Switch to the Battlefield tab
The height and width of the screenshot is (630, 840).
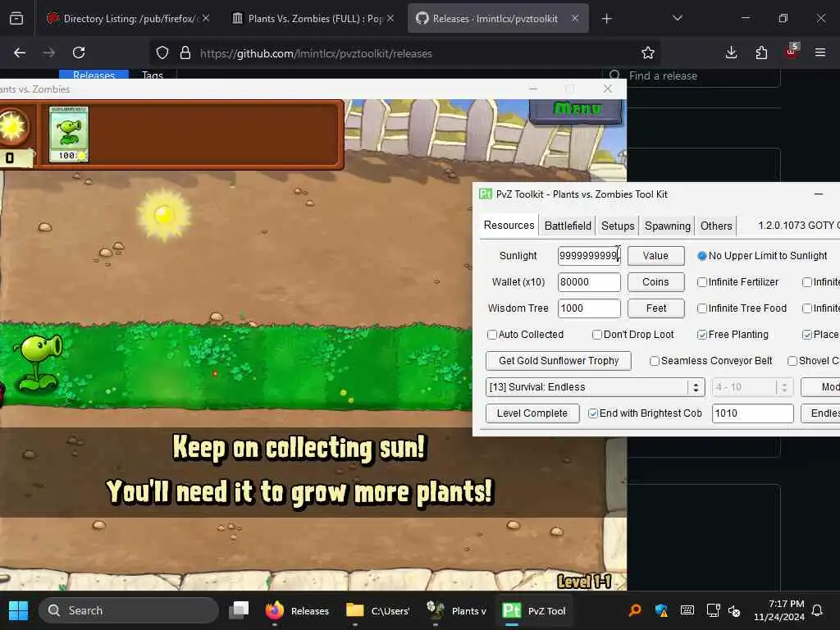pyautogui.click(x=568, y=226)
